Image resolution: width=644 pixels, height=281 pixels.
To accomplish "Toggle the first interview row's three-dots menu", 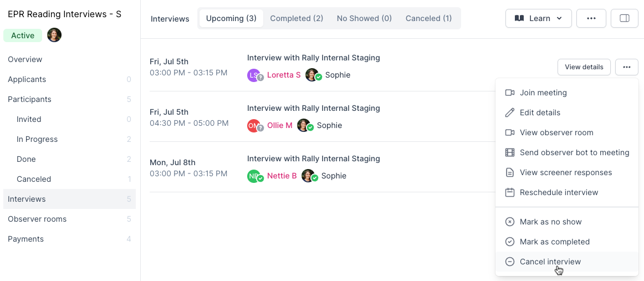I will (x=627, y=67).
